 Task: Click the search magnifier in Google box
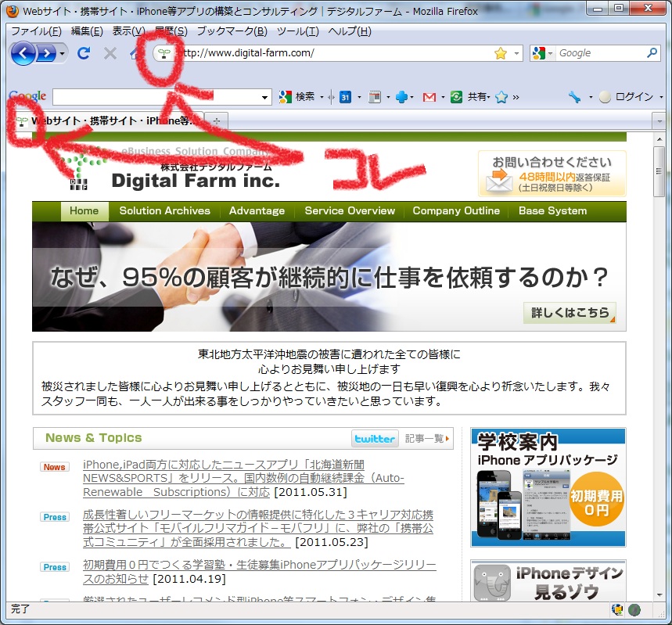(x=652, y=53)
